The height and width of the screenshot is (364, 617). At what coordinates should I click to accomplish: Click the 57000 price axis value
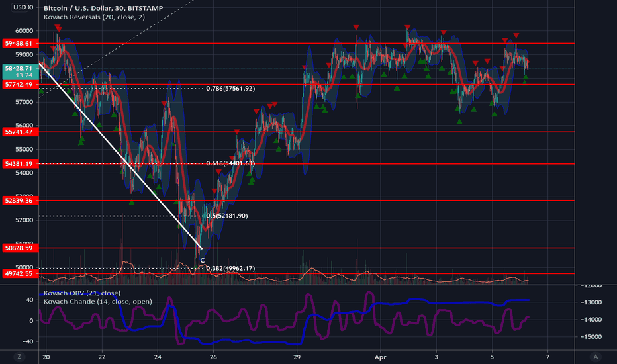click(x=24, y=102)
